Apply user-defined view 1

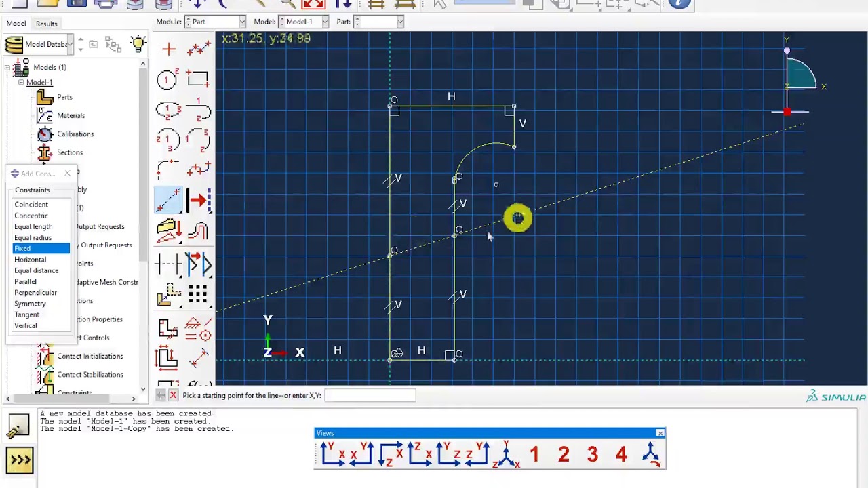(x=534, y=454)
